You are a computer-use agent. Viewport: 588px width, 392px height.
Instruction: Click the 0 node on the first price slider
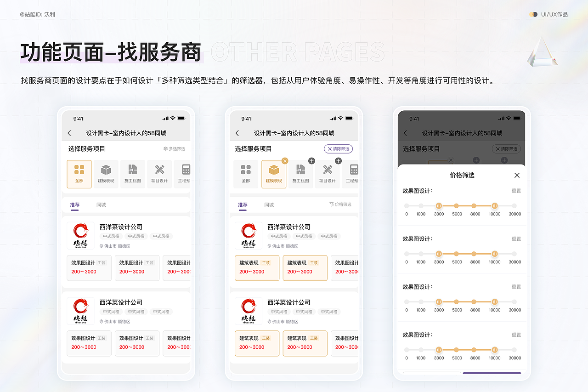(x=407, y=206)
